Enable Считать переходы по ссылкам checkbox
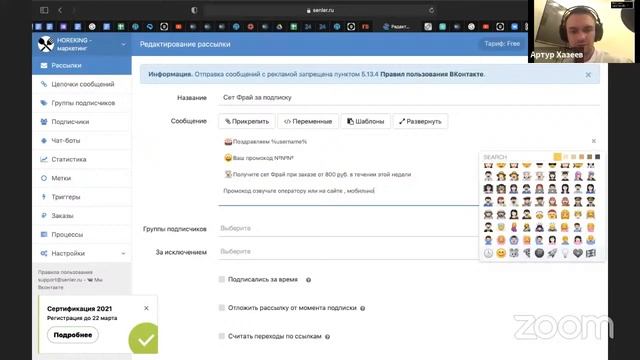Screen dimensions: 640x360 (x=222, y=336)
